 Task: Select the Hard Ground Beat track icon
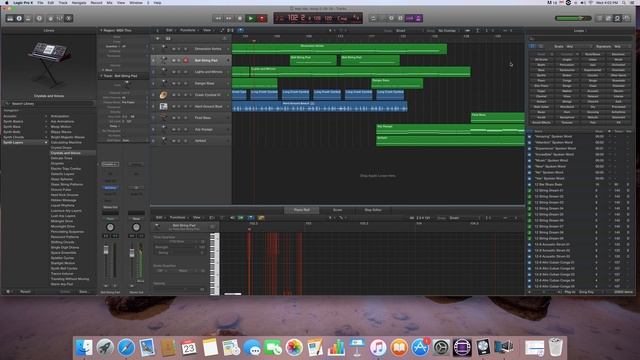tap(163, 106)
